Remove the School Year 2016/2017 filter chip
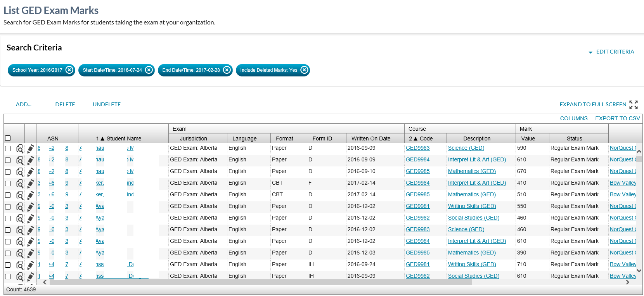The height and width of the screenshot is (296, 644). (x=69, y=70)
